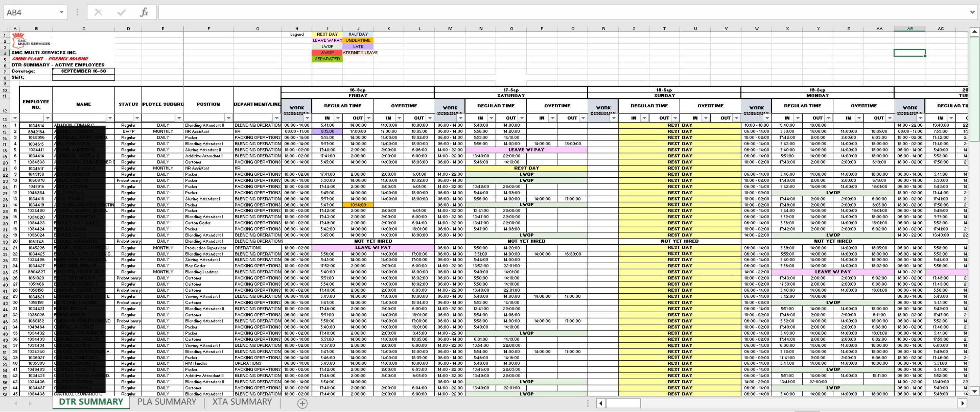Screen dimensions: 980x412
Task: Select the green SEPARATED legend cell
Action: click(x=327, y=59)
